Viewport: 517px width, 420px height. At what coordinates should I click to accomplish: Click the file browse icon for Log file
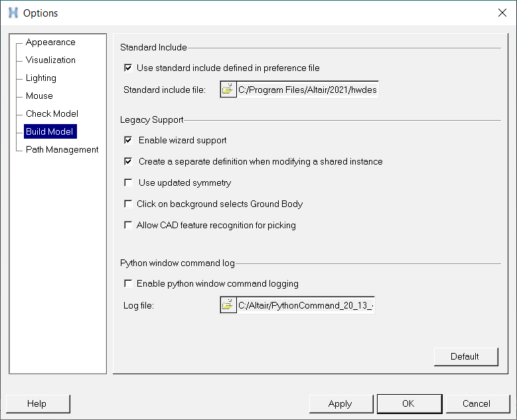tap(228, 305)
